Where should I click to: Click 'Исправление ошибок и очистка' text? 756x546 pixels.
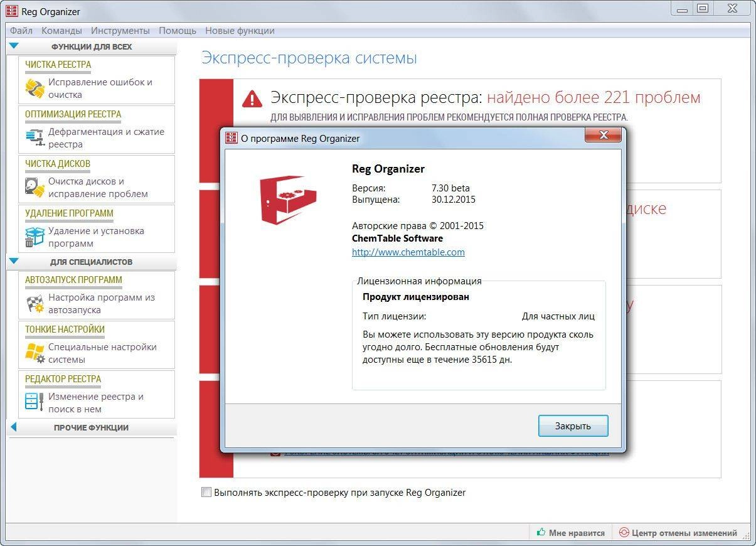point(100,88)
